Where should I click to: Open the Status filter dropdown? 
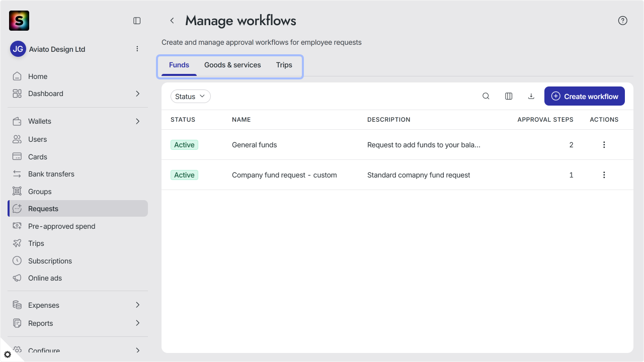coord(191,97)
